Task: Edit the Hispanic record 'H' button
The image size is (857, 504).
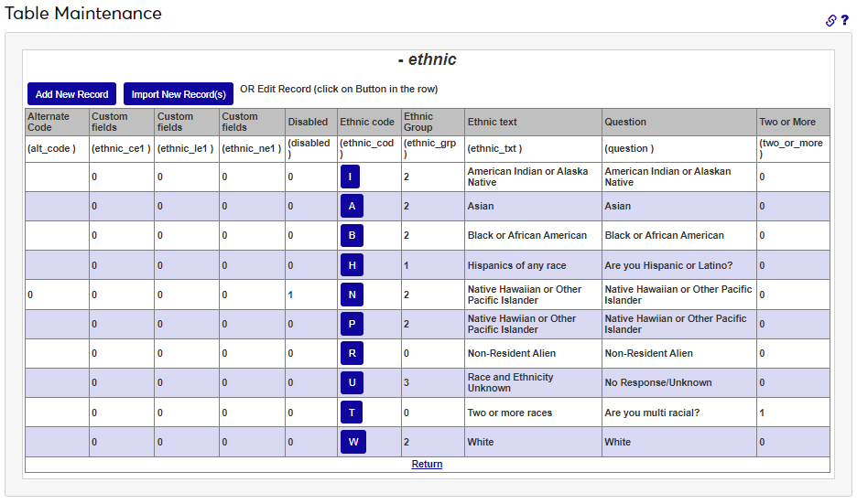Action: click(x=352, y=265)
